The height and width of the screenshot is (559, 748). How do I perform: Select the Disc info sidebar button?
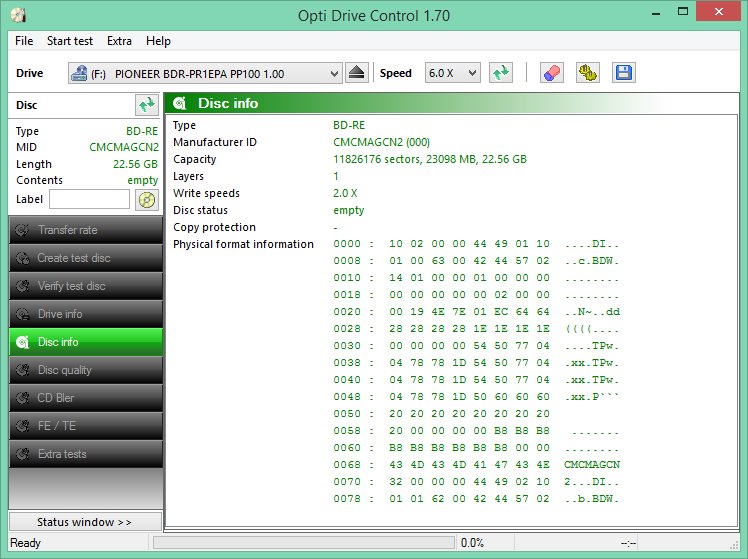(x=86, y=342)
